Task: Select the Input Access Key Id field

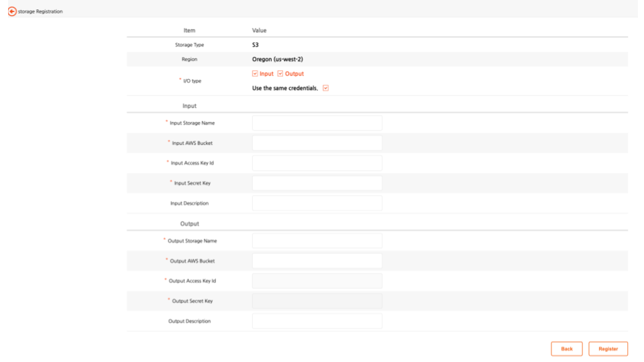Action: [317, 163]
